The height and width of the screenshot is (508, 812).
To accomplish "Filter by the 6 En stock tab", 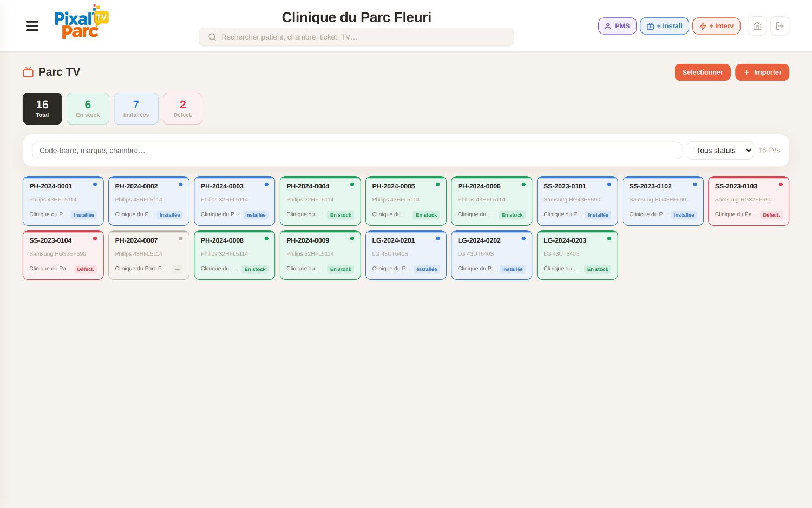I will point(88,108).
